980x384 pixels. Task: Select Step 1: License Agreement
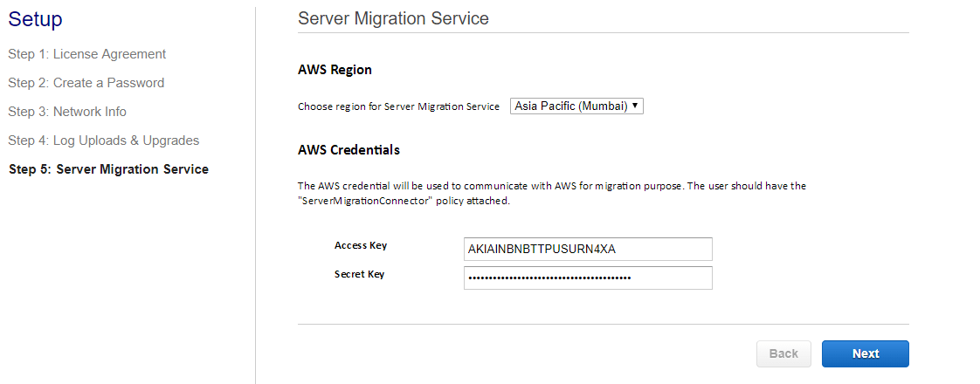click(86, 54)
